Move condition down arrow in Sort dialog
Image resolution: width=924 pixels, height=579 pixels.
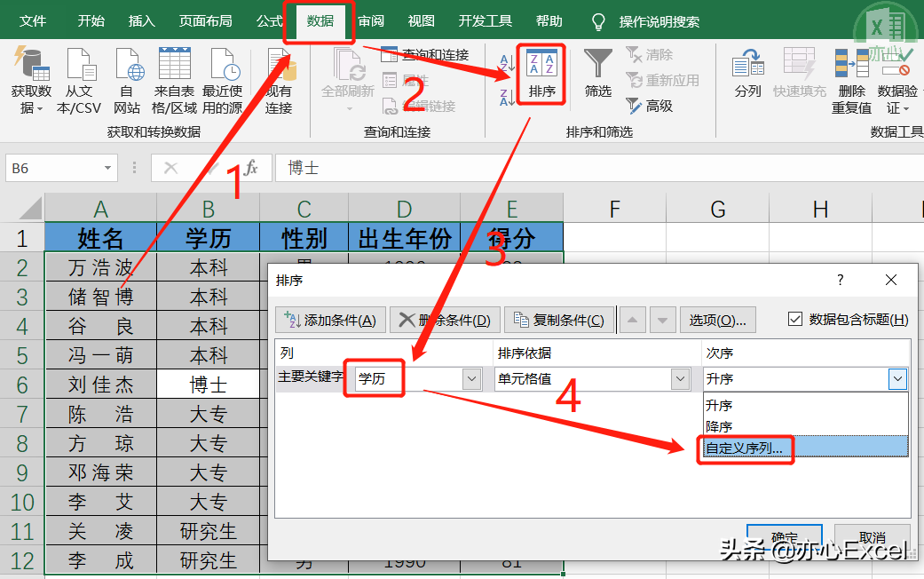(x=662, y=321)
